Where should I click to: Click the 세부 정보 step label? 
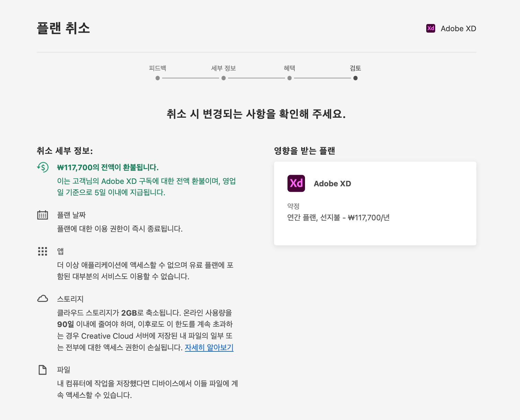coord(224,68)
